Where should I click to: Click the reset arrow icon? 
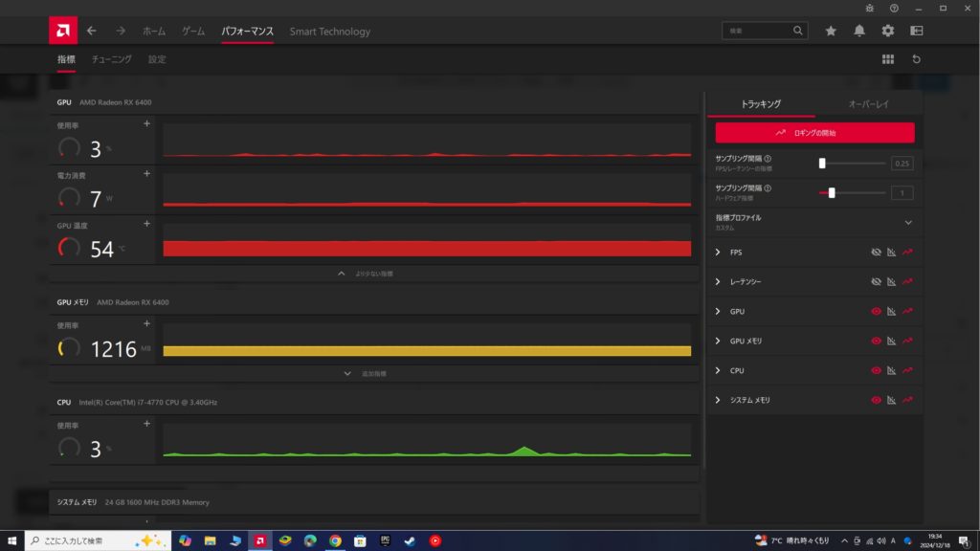[917, 59]
